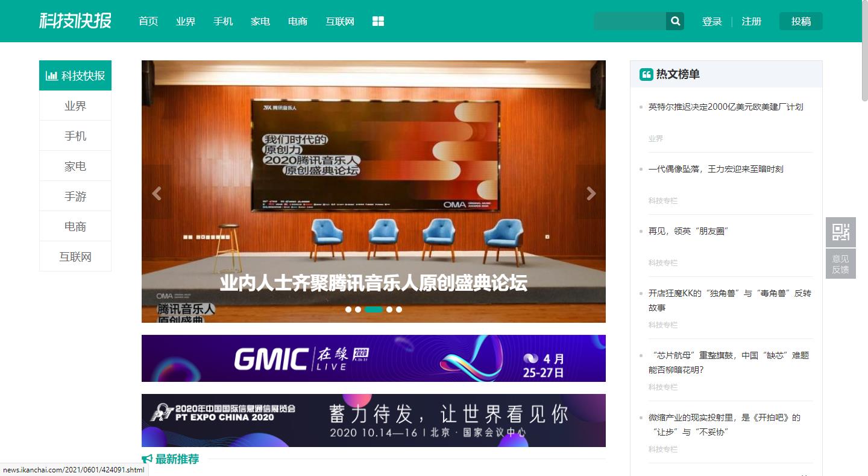Click the 热文榜单 panel heading

(x=678, y=74)
